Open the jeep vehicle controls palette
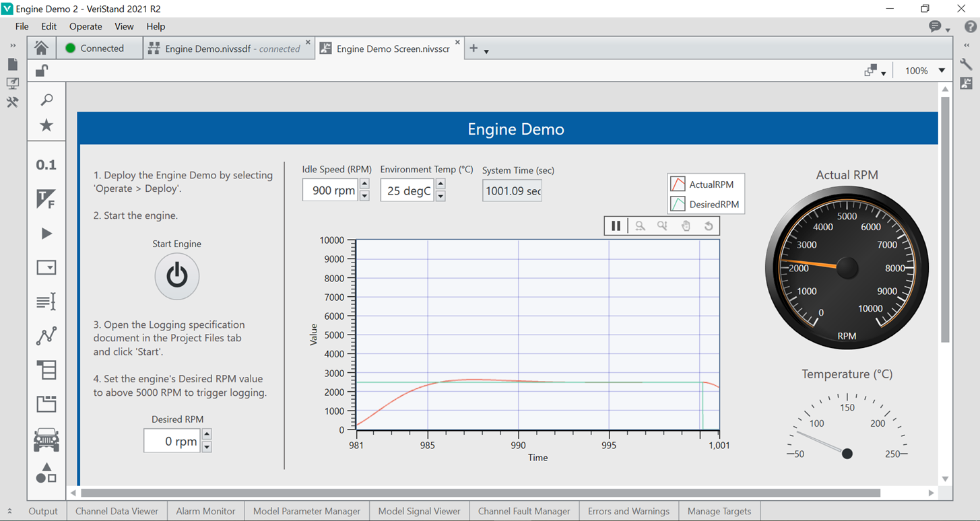 point(46,440)
